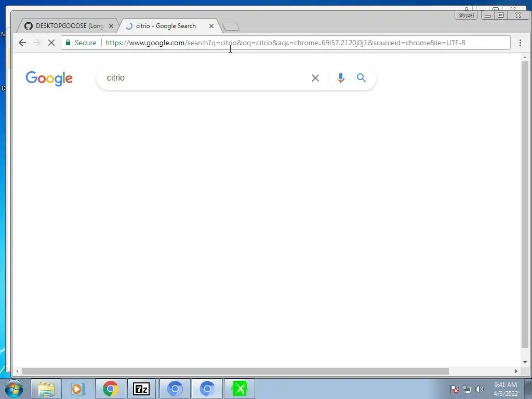This screenshot has height=399, width=532.
Task: Click the Guest profile button
Action: pos(466,16)
